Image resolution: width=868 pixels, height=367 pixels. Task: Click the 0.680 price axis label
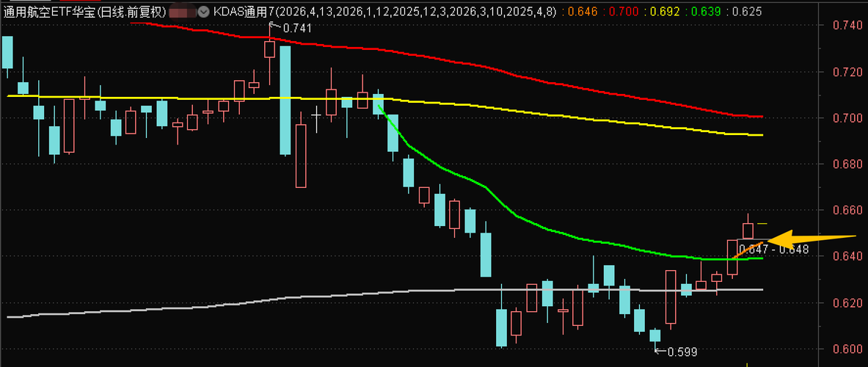pos(848,164)
